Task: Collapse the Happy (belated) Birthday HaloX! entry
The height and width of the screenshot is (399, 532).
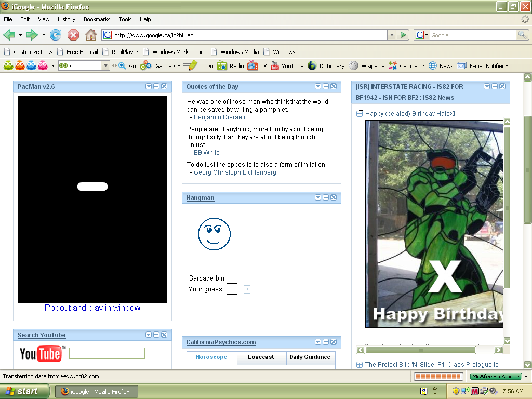Action: 360,114
